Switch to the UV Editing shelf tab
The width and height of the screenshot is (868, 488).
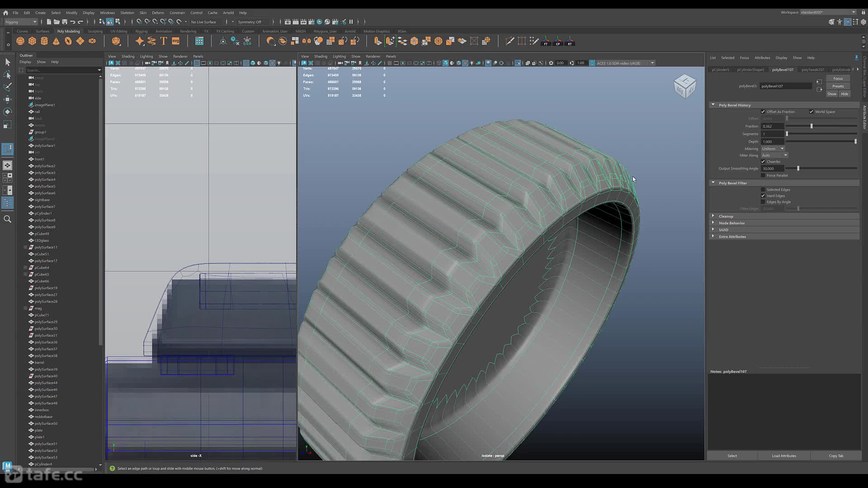(x=119, y=31)
